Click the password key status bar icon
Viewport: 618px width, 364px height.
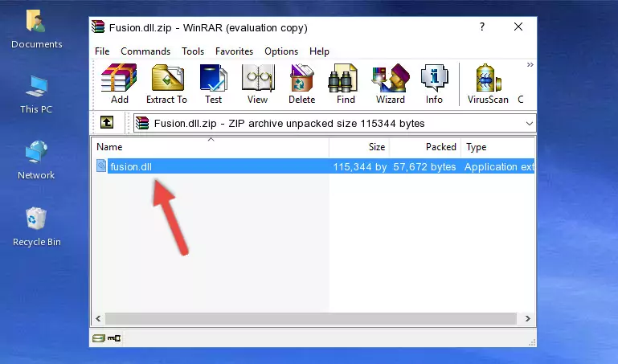(x=114, y=338)
